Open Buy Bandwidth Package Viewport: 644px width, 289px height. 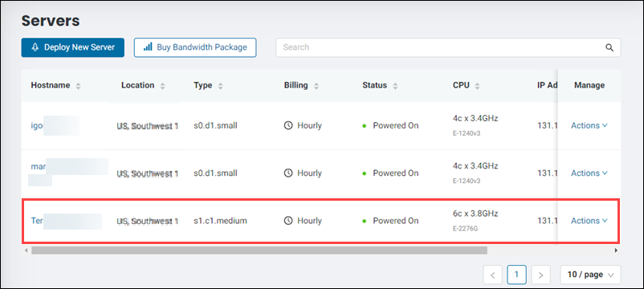(x=195, y=47)
